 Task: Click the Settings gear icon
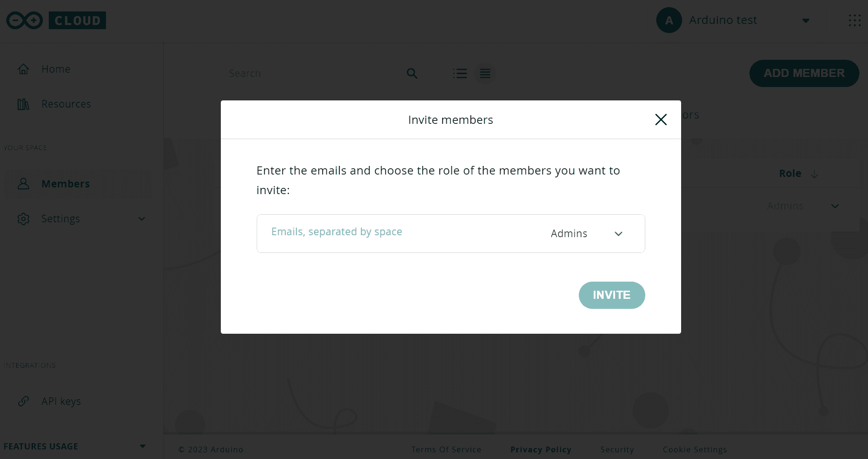pos(23,219)
